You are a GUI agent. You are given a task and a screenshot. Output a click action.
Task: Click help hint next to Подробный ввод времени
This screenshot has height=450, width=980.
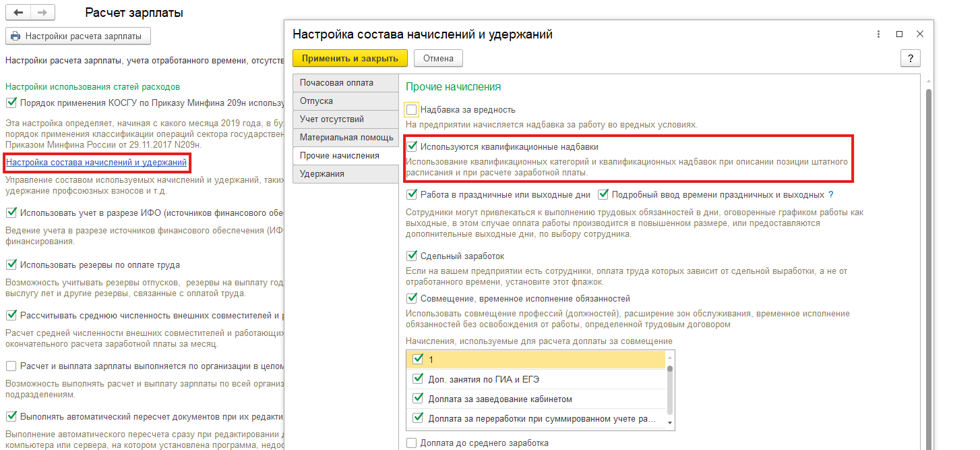pyautogui.click(x=831, y=194)
